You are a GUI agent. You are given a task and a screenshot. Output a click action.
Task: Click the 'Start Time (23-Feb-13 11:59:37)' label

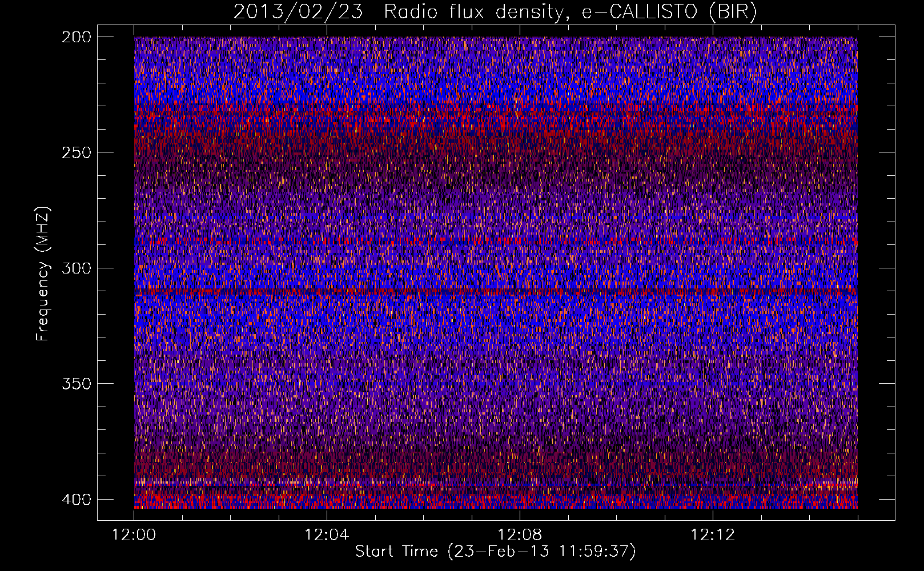point(495,552)
